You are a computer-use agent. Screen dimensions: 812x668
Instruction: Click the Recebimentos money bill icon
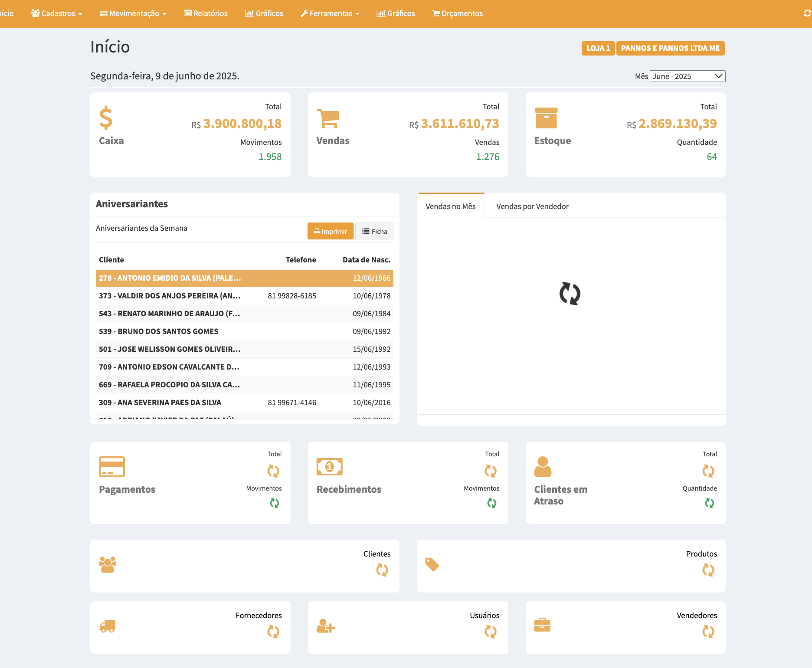329,467
